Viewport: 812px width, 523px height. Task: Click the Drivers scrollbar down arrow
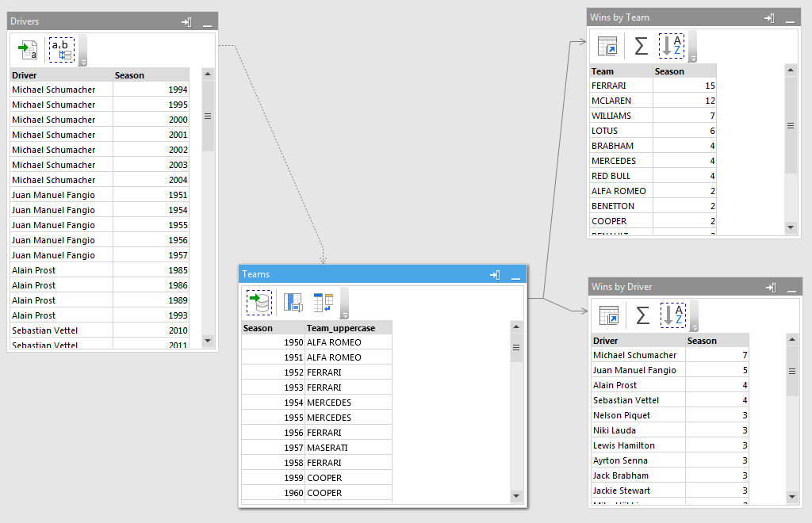pyautogui.click(x=208, y=341)
